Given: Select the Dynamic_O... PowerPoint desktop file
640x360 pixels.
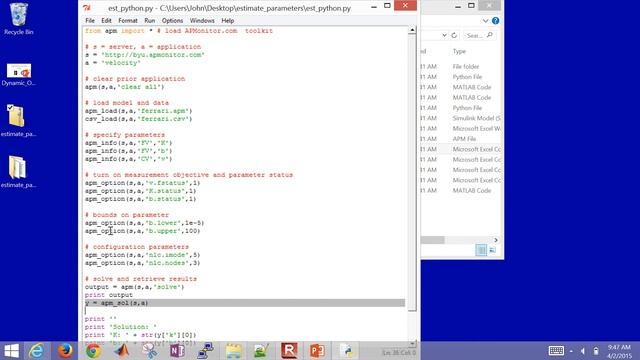Looking at the screenshot, I should click(18, 75).
